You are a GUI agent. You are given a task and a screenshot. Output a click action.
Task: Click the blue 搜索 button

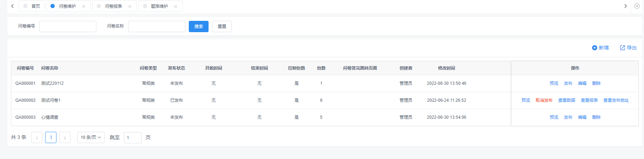click(199, 26)
